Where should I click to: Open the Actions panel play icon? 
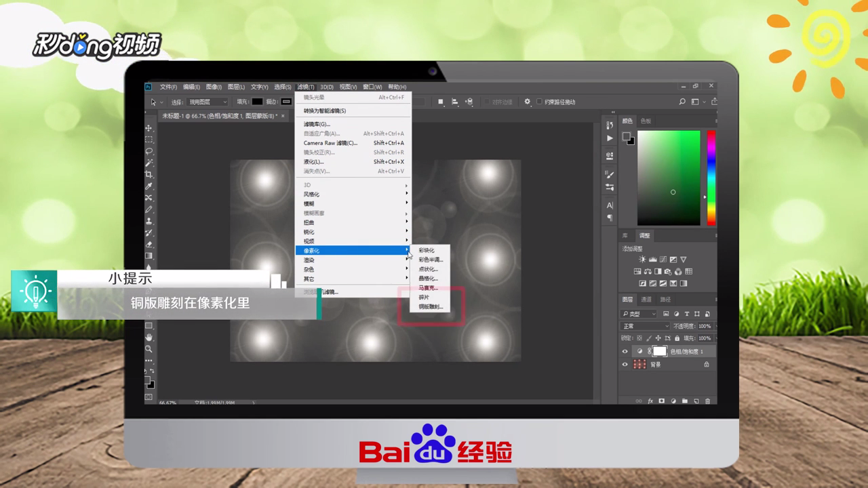click(x=610, y=138)
